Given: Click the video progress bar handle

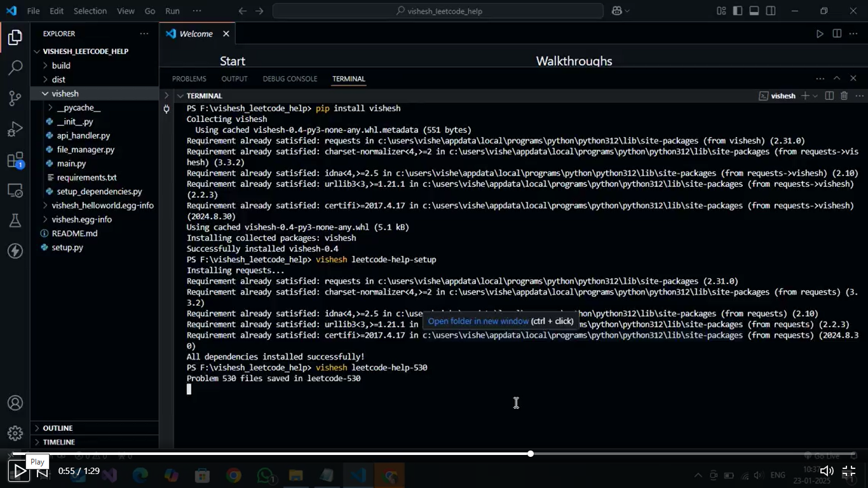Looking at the screenshot, I should pyautogui.click(x=531, y=454).
